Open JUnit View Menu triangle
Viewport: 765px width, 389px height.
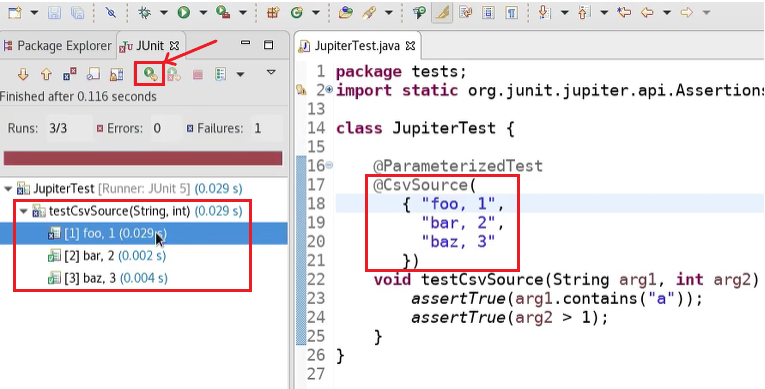coord(271,72)
